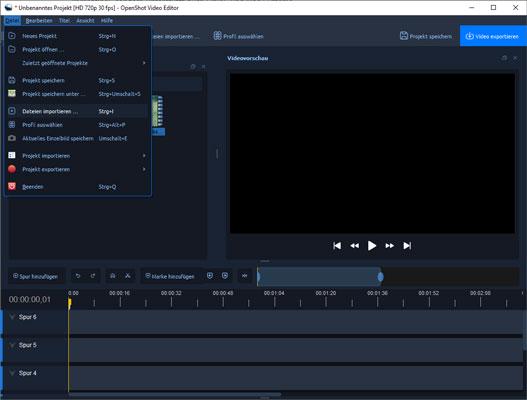This screenshot has height=400, width=527.
Task: Click the Dateien importieren menu icon
Action: [12, 111]
